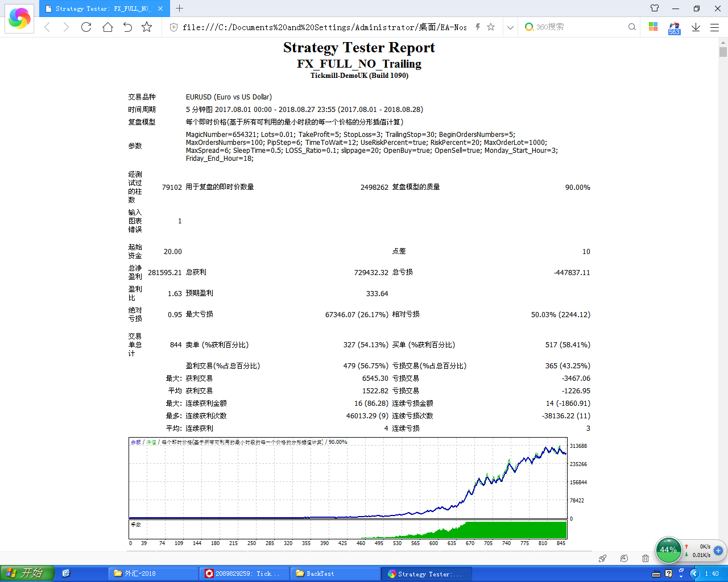Click the profit factor value 1.63
728x582 pixels.
[175, 294]
